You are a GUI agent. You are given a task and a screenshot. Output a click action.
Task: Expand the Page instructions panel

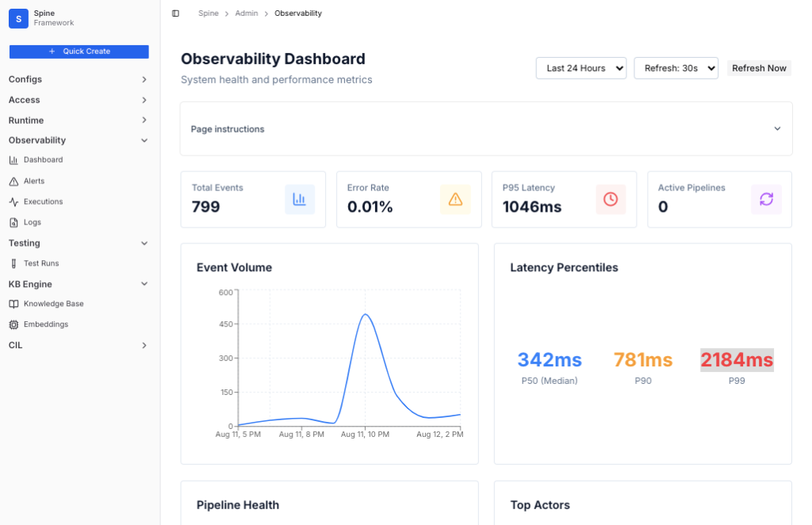coord(486,129)
